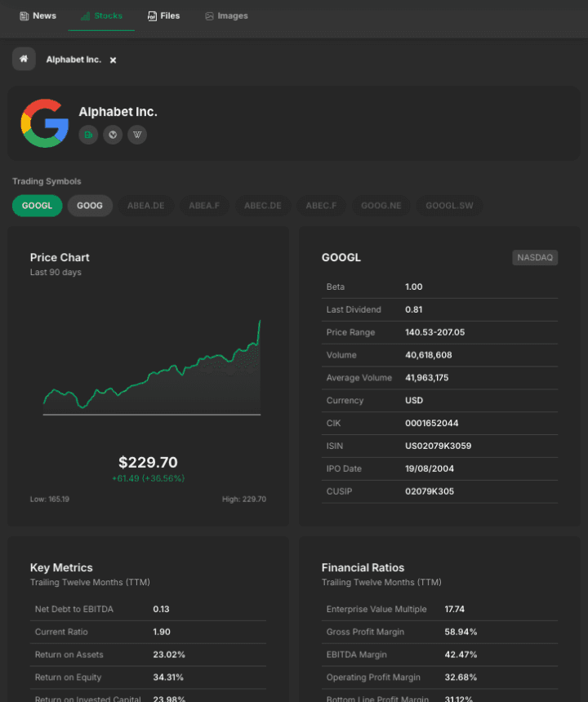The image size is (588, 702).
Task: Switch to the News tab
Action: (38, 16)
